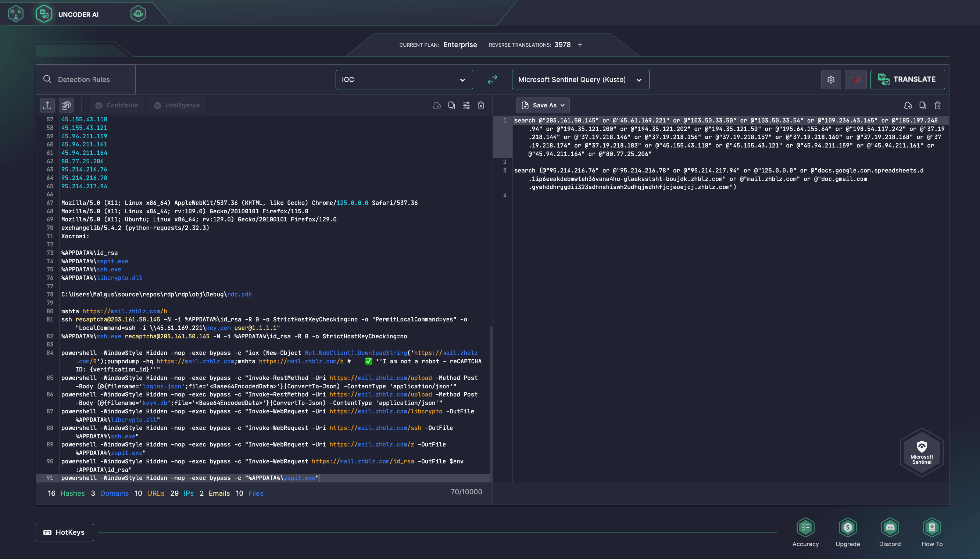Open the Intelligence tab
This screenshot has height=559, width=980.
(x=177, y=105)
